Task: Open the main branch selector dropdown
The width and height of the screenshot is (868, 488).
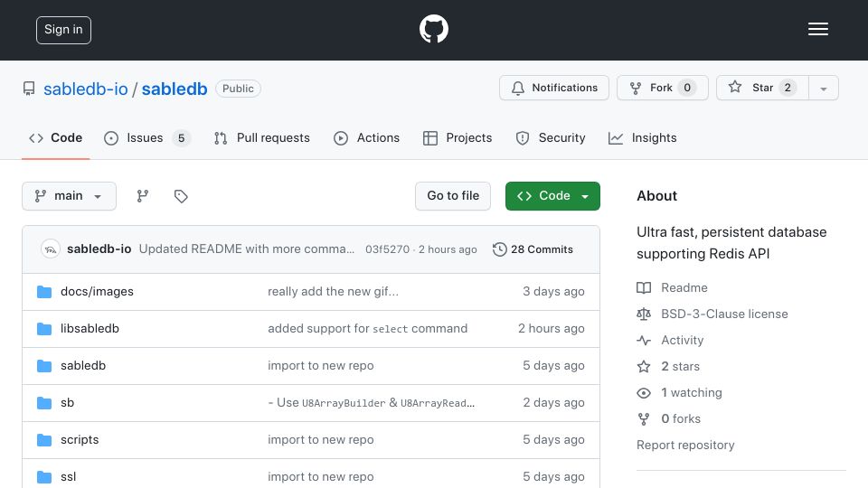Action: tap(70, 196)
